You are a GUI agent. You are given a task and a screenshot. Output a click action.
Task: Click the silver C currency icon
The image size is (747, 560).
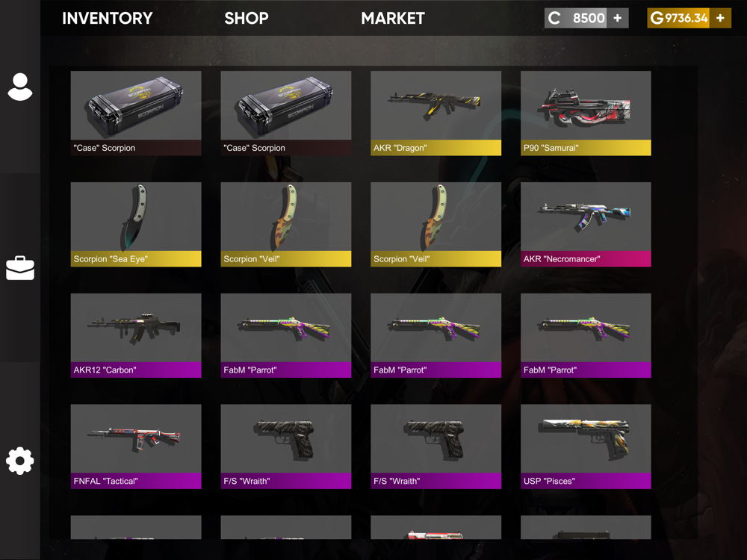tap(554, 18)
